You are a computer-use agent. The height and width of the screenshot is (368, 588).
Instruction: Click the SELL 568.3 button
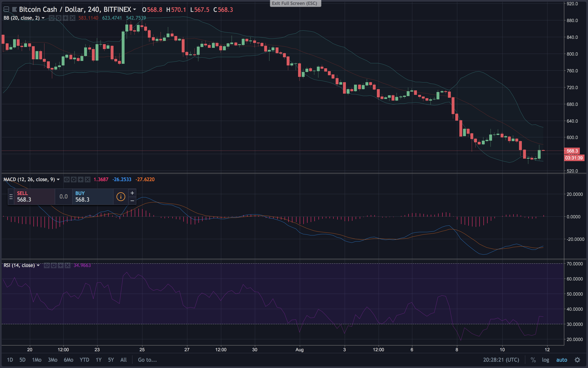click(35, 197)
